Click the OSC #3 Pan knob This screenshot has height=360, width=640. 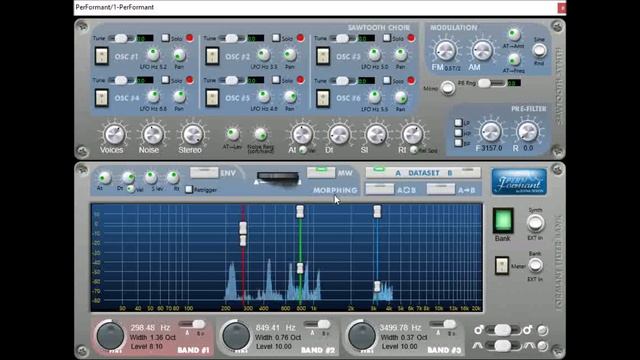[x=401, y=55]
